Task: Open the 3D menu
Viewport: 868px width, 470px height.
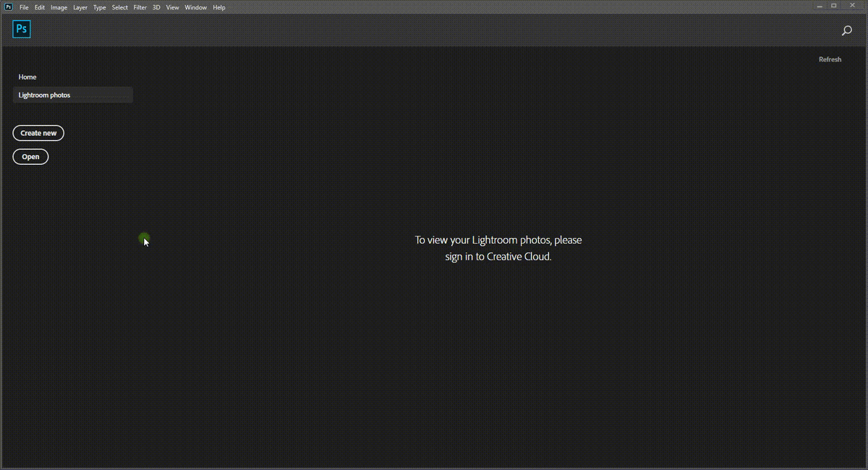Action: pos(156,7)
